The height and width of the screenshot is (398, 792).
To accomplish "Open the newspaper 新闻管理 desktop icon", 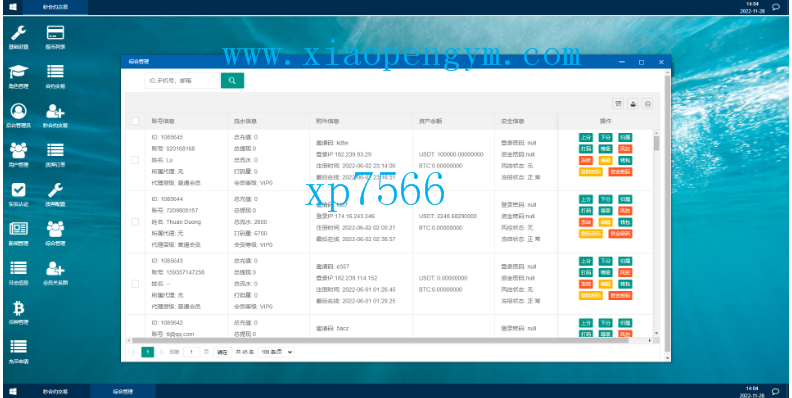I will [19, 233].
